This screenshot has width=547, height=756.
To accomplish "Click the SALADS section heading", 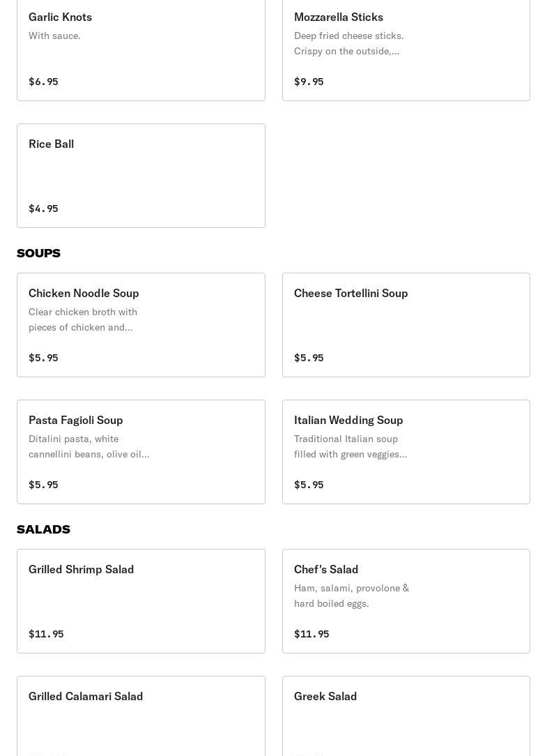I will click(x=43, y=529).
